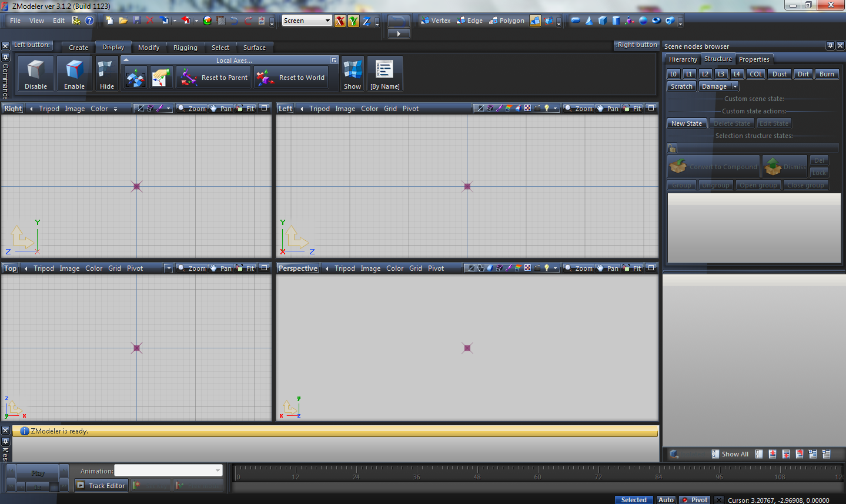Switch to the Rigging tab
The height and width of the screenshot is (504, 846).
(185, 48)
